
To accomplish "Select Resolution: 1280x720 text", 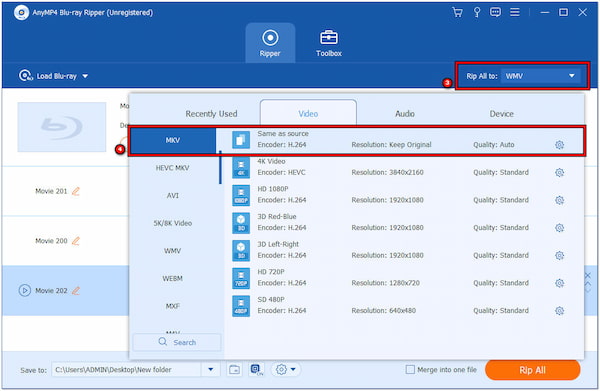I will (x=385, y=283).
